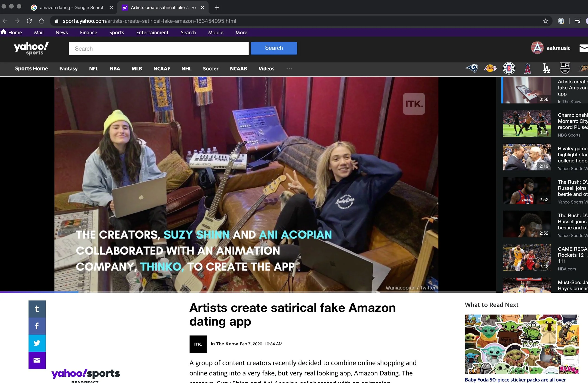588x383 pixels.
Task: Open the Clippers team logo link
Action: (x=509, y=68)
